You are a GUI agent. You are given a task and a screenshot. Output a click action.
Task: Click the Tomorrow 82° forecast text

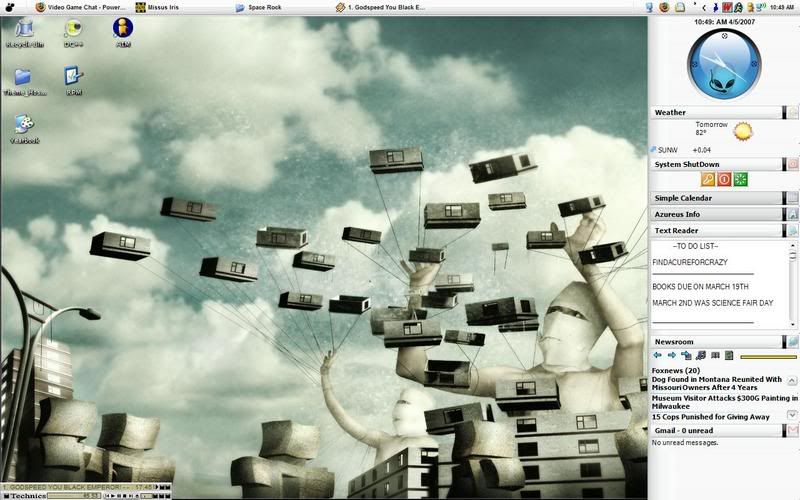click(x=711, y=129)
